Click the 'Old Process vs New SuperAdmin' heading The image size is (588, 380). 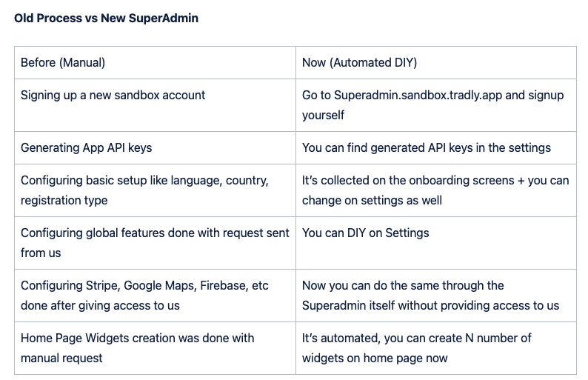pyautogui.click(x=106, y=18)
